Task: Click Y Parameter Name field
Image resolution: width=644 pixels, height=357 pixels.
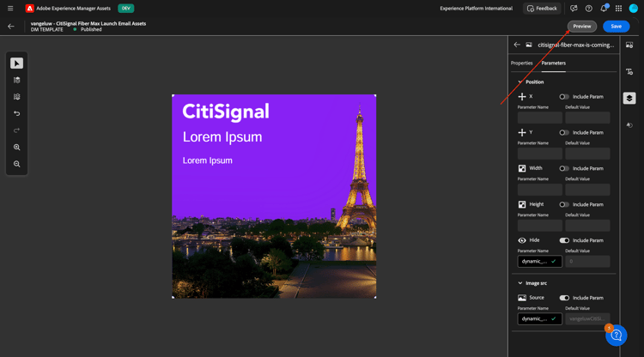Action: tap(540, 154)
